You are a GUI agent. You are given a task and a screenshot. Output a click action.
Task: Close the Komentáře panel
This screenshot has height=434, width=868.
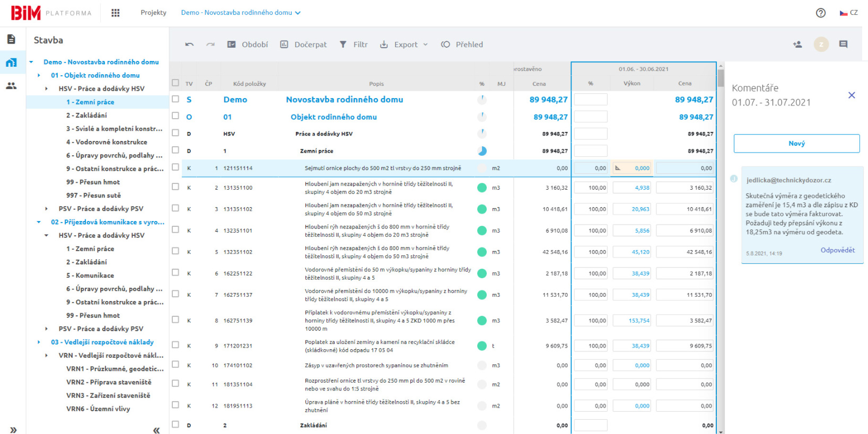pos(852,95)
